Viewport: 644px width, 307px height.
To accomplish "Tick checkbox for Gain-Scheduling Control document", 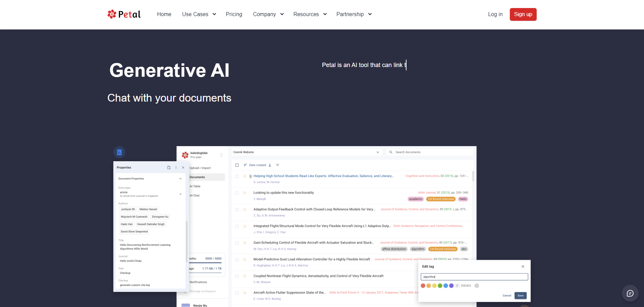I will coord(237,243).
